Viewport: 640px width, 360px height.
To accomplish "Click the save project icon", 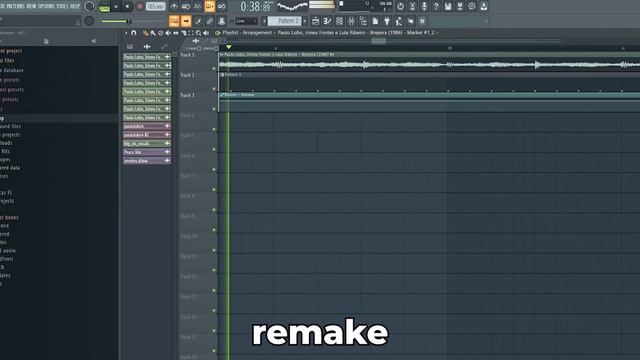I will (x=448, y=6).
